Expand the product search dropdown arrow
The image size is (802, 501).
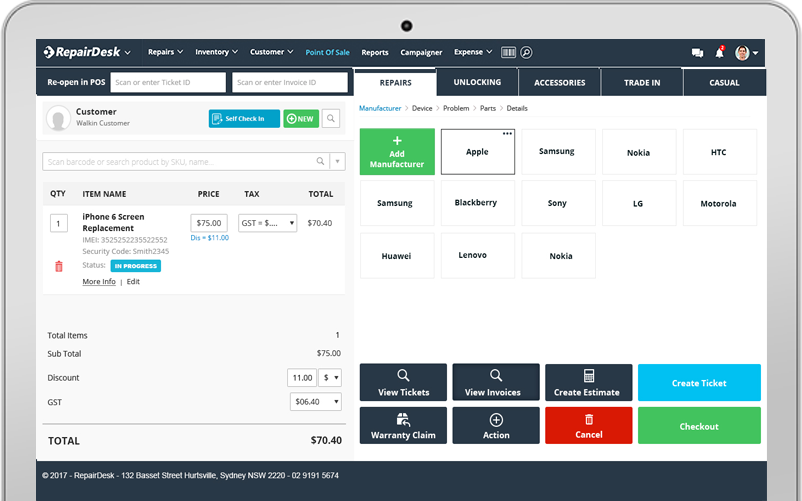(338, 162)
